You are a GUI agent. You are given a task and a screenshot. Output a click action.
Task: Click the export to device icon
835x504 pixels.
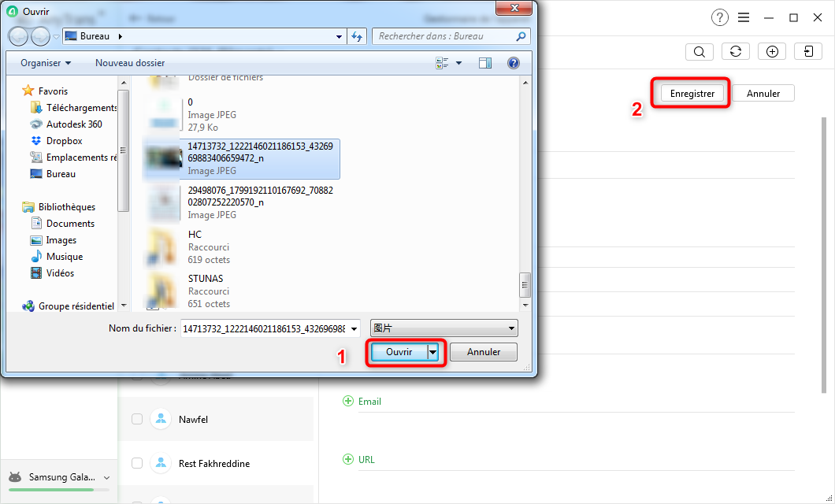[x=808, y=52]
